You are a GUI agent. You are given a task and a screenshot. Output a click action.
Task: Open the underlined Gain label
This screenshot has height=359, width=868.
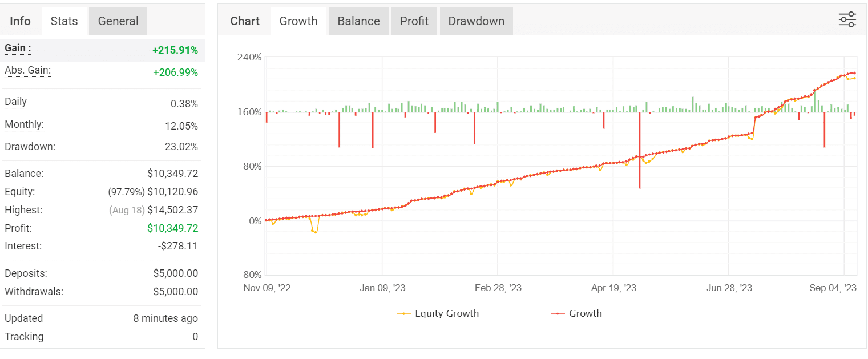[x=15, y=48]
